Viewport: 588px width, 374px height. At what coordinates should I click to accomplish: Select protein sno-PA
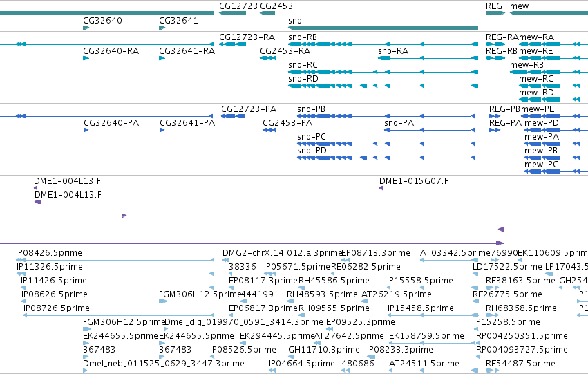(x=429, y=130)
